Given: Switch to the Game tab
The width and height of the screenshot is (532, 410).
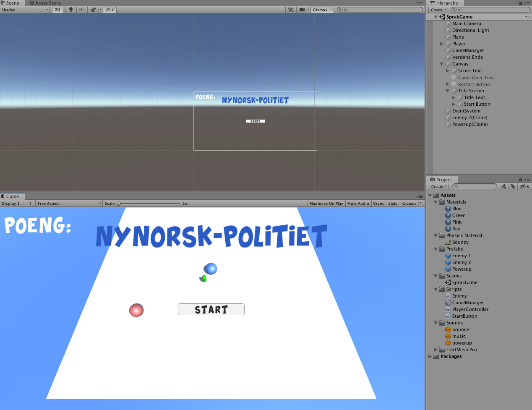Looking at the screenshot, I should [12, 196].
